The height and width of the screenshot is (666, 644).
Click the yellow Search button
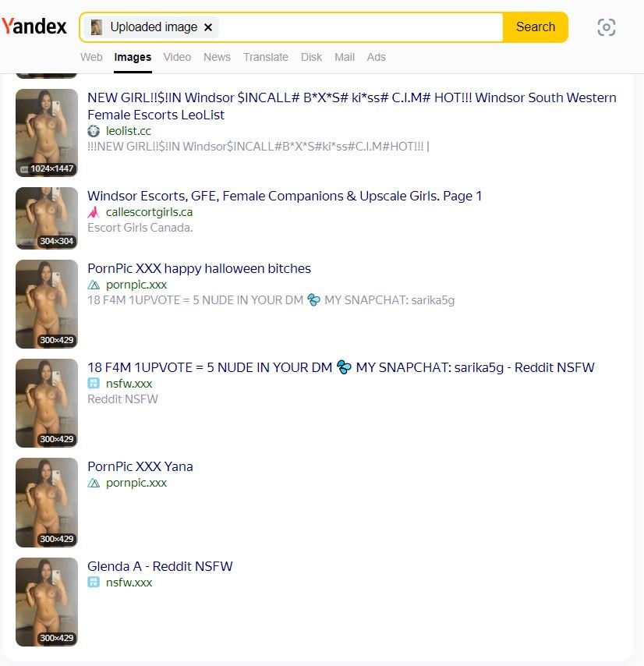[x=536, y=27]
